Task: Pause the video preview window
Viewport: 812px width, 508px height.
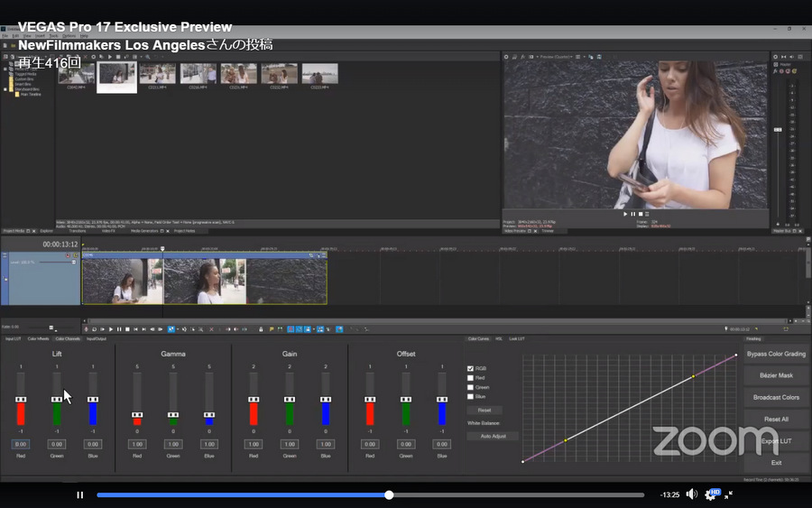Action: pos(632,214)
